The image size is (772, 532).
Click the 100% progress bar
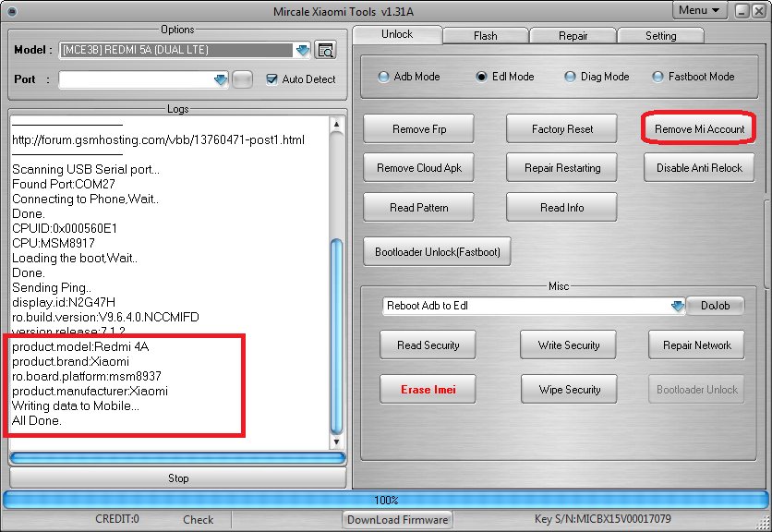pyautogui.click(x=386, y=500)
